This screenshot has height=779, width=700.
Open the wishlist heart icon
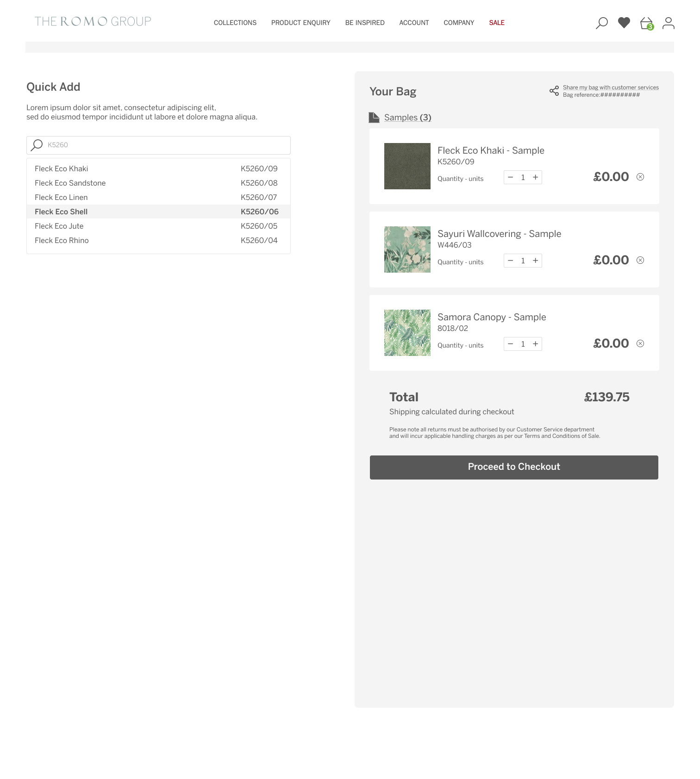click(x=624, y=23)
